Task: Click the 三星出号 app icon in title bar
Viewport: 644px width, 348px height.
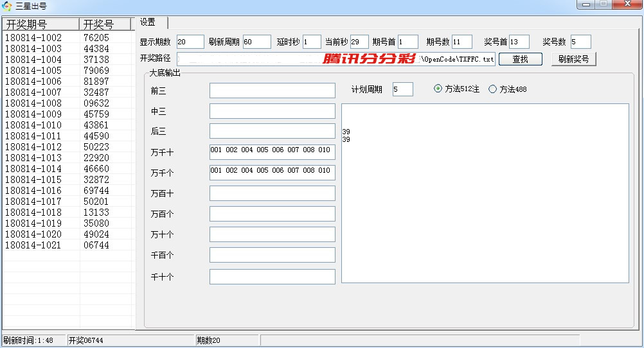Action: [x=7, y=6]
